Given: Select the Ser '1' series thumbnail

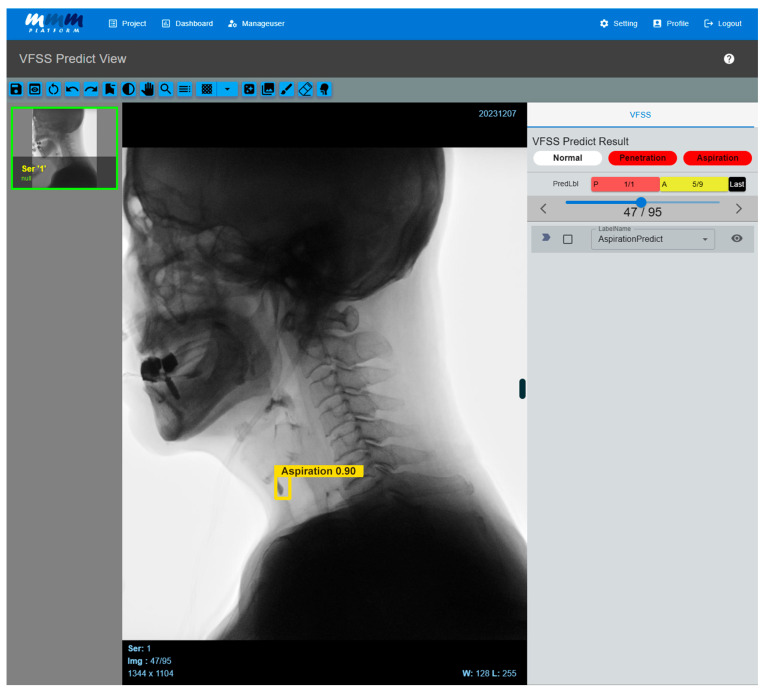Looking at the screenshot, I should pyautogui.click(x=64, y=148).
